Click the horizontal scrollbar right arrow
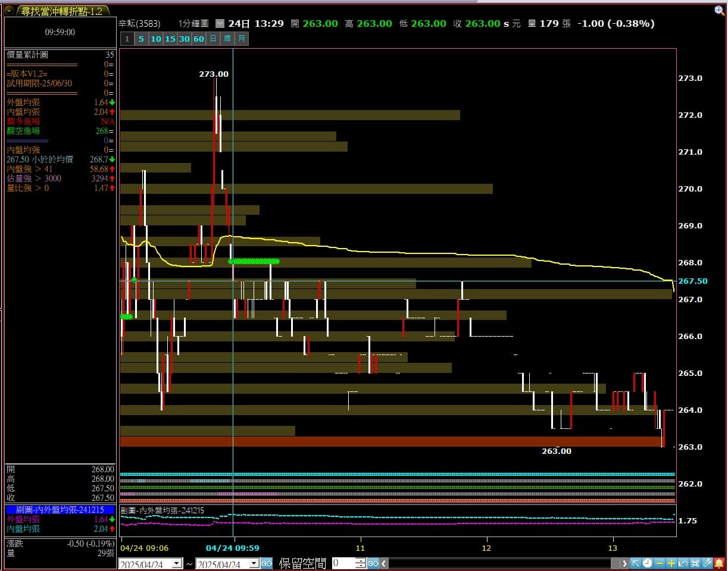Viewport: 728px width, 571px height. click(624, 563)
